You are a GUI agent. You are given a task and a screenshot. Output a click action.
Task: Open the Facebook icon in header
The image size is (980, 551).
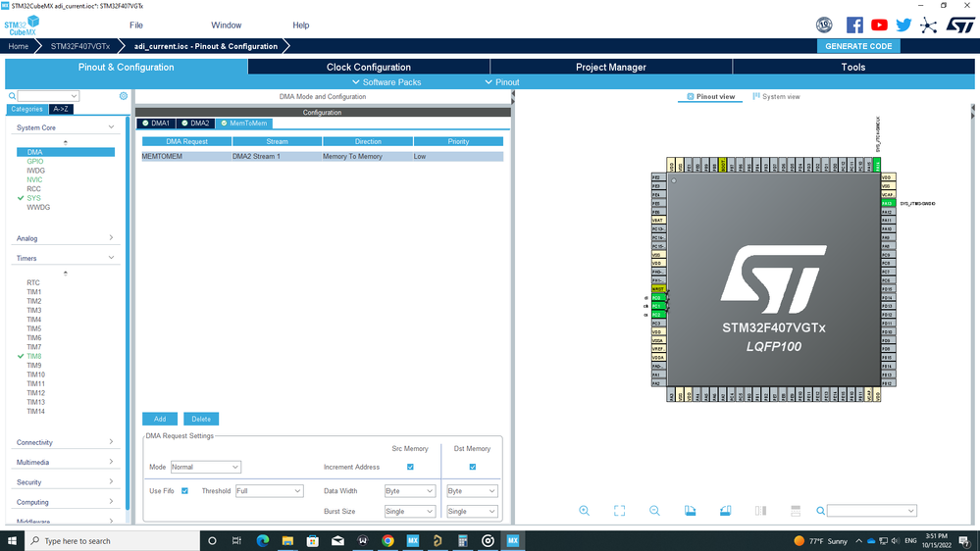tap(854, 25)
